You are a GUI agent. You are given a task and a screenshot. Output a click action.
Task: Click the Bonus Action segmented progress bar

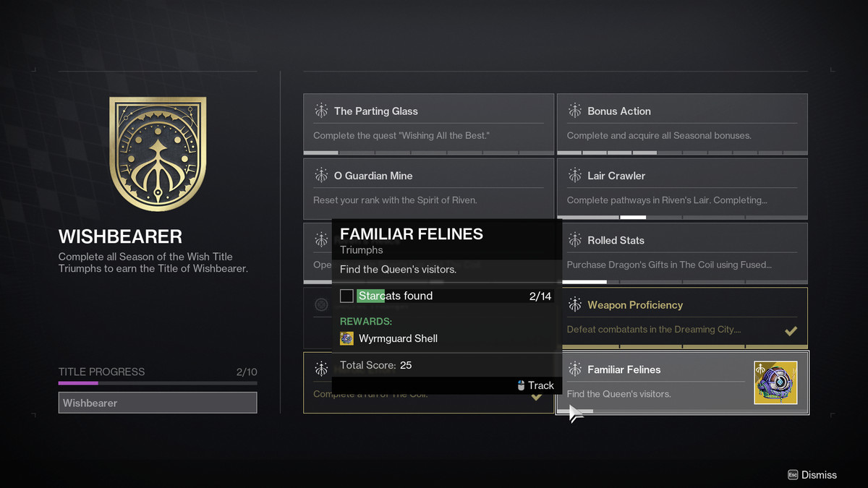click(682, 153)
